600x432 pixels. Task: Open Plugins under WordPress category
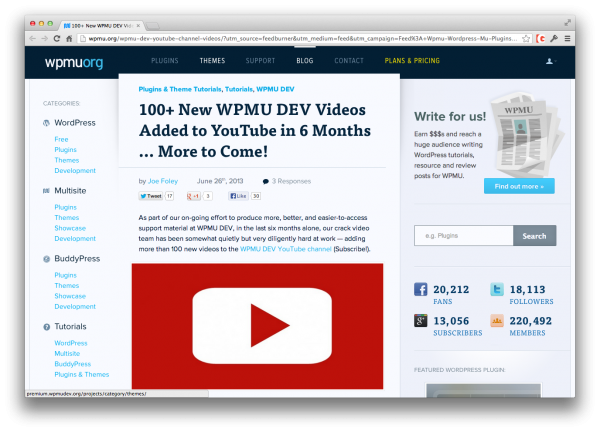(65, 150)
